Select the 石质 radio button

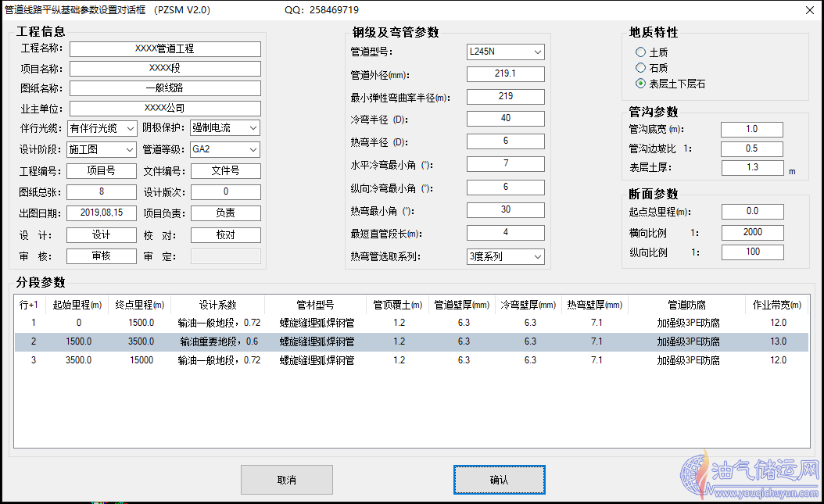(x=639, y=68)
